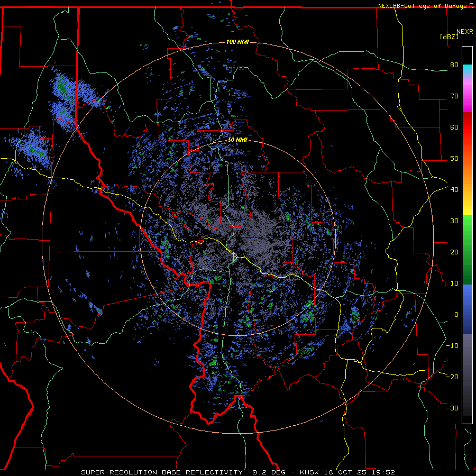Click the -30 value on the dBZ scale
Viewport: 476px width, 476px height.
452,408
